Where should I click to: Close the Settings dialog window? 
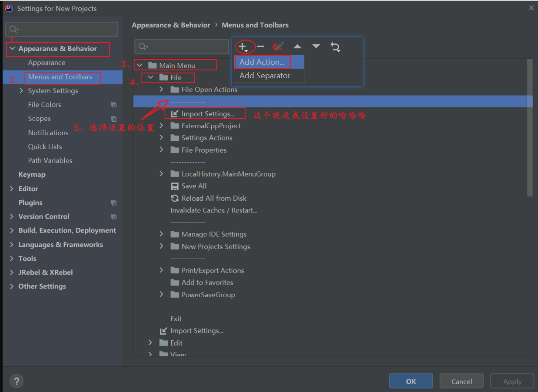point(531,8)
